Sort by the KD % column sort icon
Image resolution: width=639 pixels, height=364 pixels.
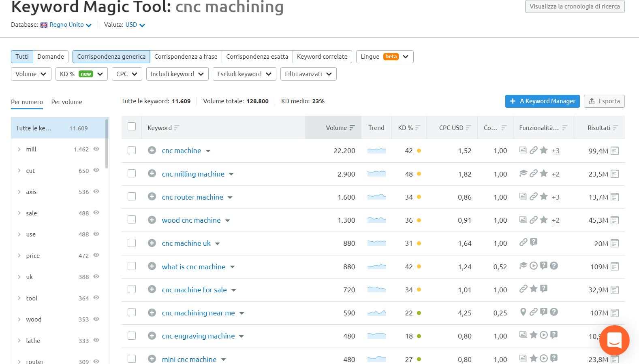tap(418, 128)
